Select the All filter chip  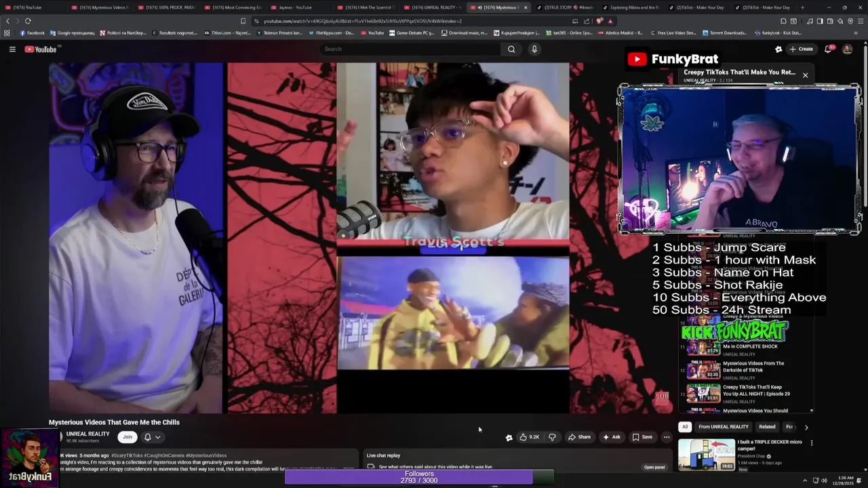[685, 427]
